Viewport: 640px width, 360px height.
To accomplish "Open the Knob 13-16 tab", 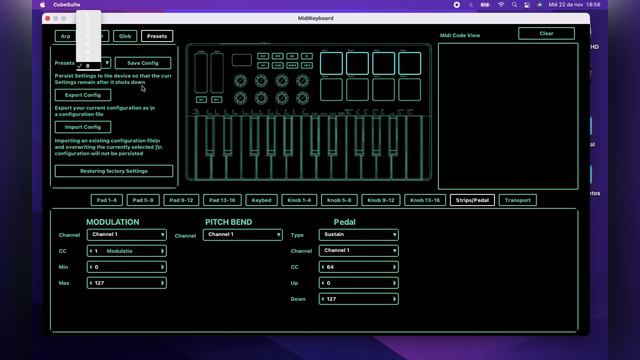I will 425,200.
